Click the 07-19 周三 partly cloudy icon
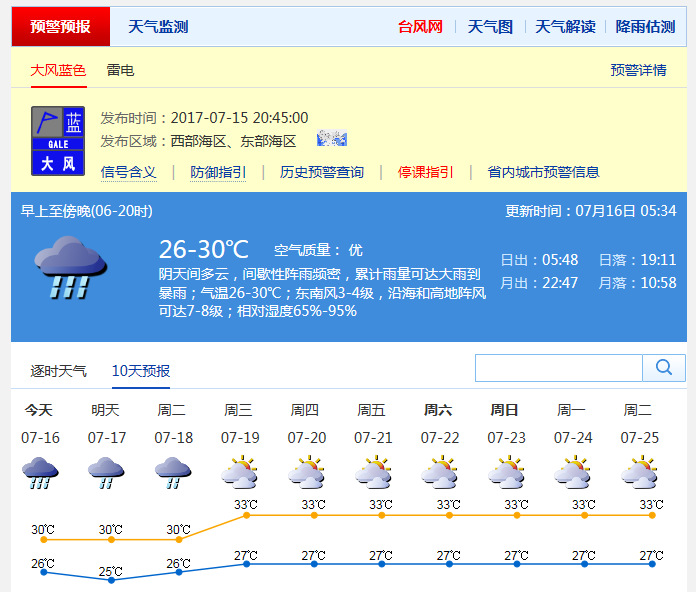 coord(240,473)
